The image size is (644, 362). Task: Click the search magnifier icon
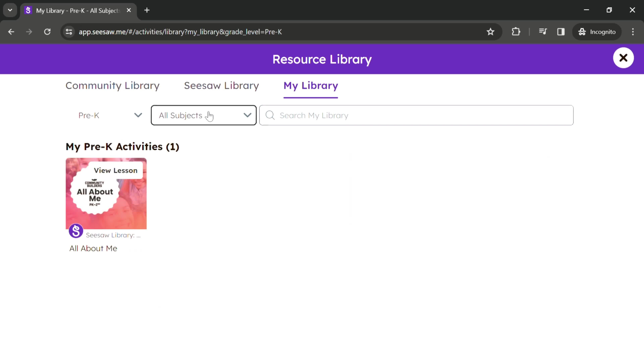(270, 115)
